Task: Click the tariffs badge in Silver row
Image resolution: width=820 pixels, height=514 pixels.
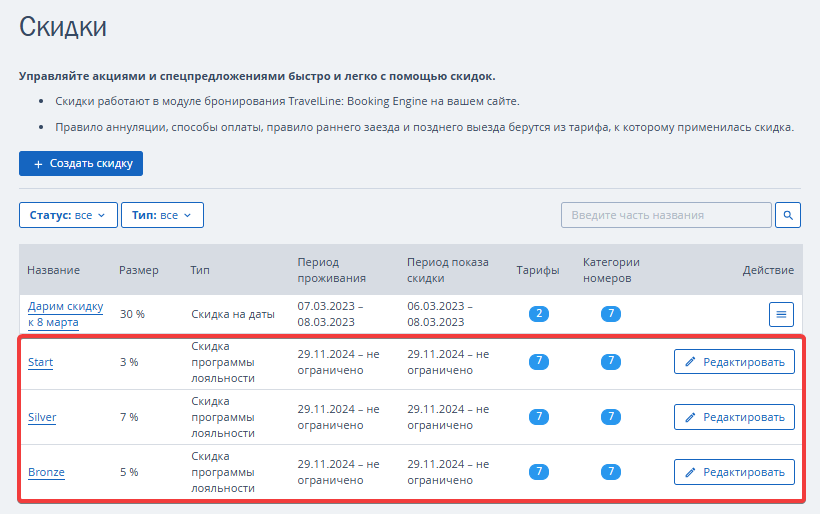Action: point(539,417)
